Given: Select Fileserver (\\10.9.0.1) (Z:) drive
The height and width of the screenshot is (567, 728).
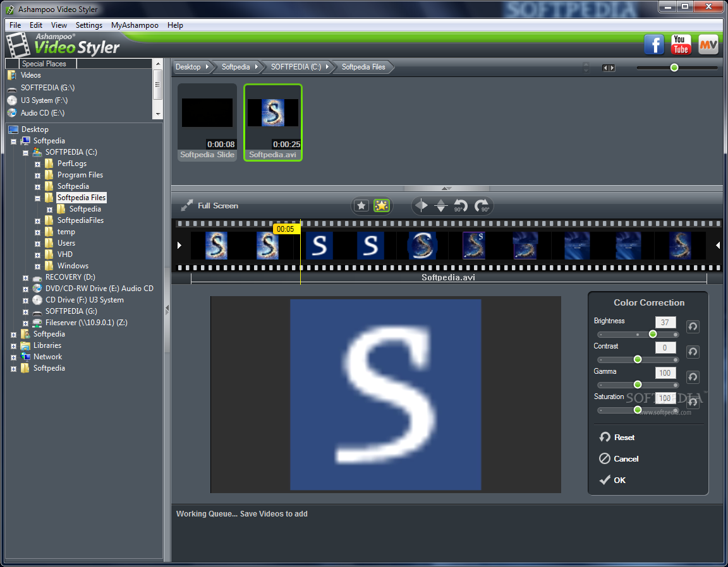Looking at the screenshot, I should pos(87,323).
